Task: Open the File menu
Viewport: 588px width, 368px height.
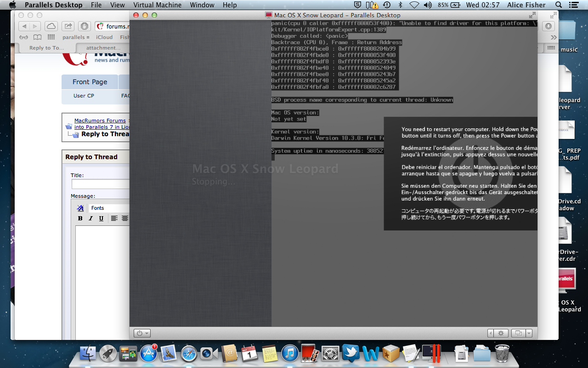Action: tap(96, 5)
